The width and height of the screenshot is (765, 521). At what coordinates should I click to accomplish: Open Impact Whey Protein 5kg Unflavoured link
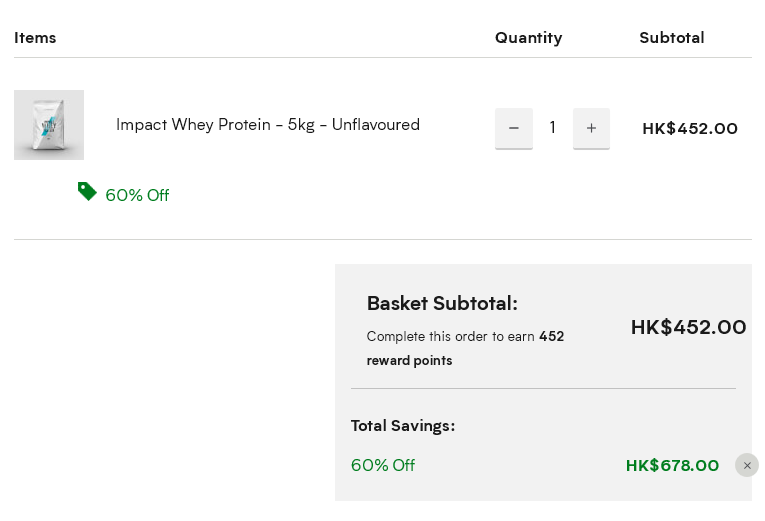268,125
